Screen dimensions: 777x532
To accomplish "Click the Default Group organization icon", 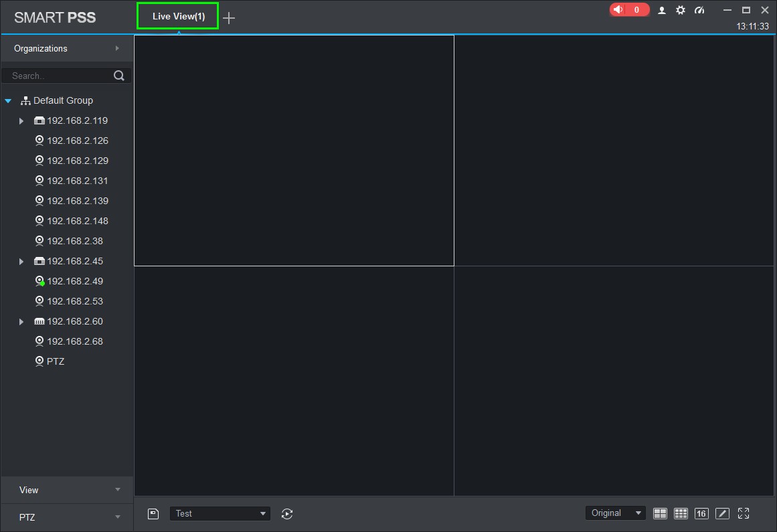I will tap(25, 100).
